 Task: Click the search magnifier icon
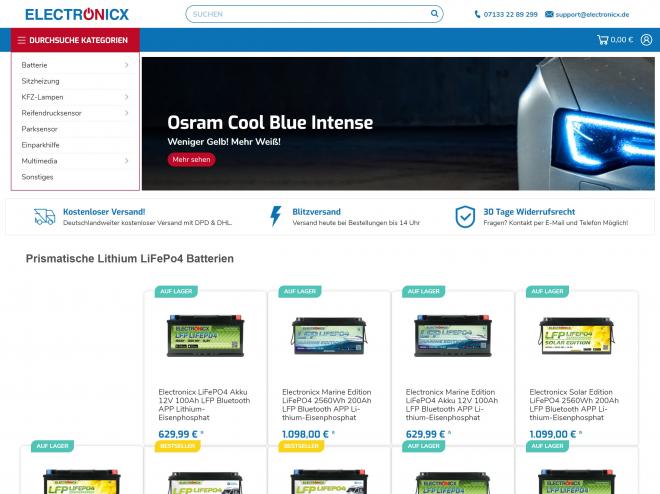coord(434,14)
